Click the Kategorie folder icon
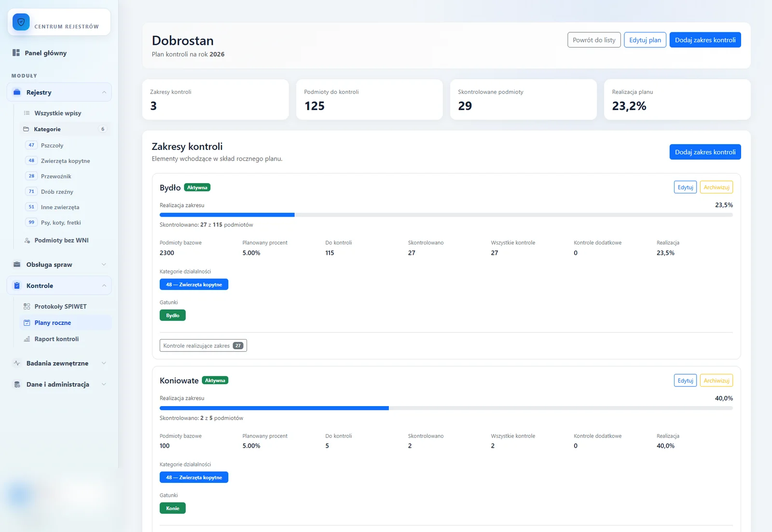This screenshot has width=772, height=532. tap(26, 129)
